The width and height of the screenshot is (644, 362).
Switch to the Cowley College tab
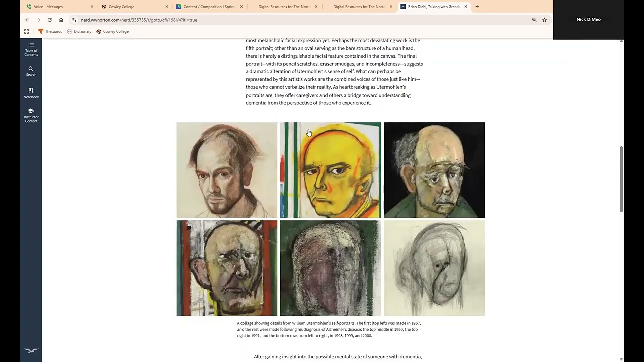134,7
